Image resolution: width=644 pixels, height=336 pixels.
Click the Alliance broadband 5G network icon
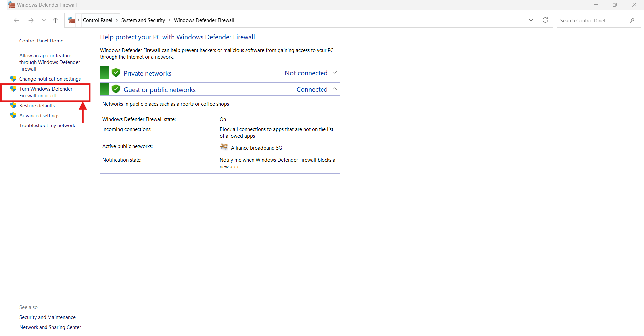click(224, 147)
